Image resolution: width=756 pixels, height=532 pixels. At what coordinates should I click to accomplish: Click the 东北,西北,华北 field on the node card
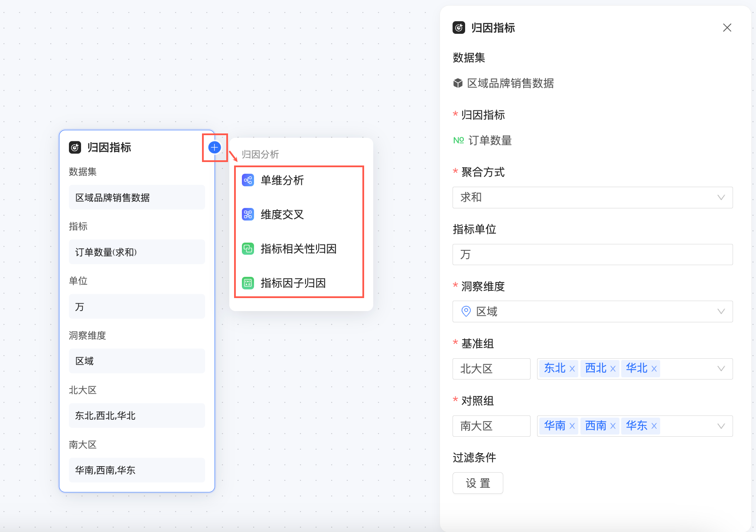click(137, 415)
